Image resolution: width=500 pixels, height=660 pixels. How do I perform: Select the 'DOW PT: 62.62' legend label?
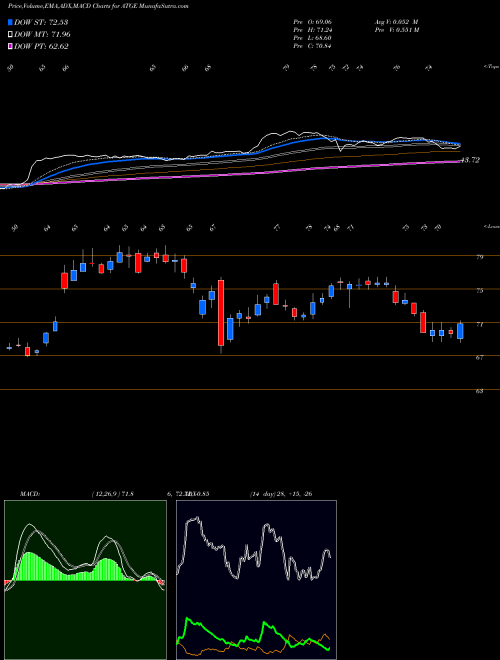click(41, 46)
